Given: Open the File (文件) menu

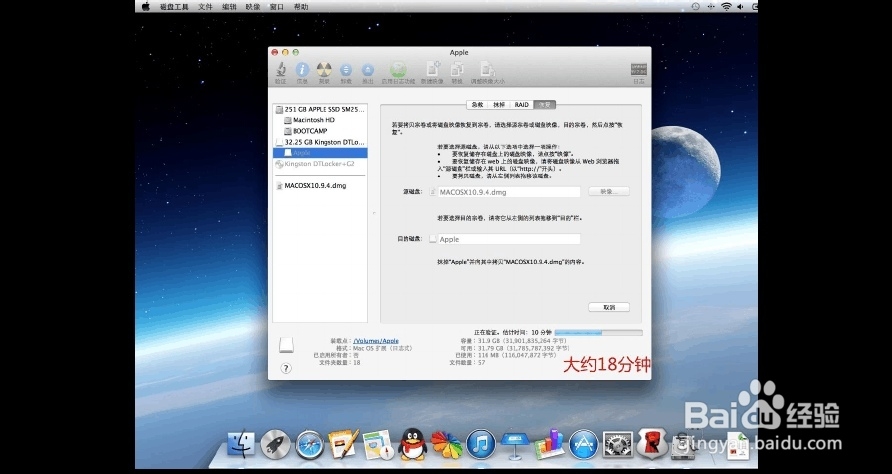Looking at the screenshot, I should pos(205,7).
